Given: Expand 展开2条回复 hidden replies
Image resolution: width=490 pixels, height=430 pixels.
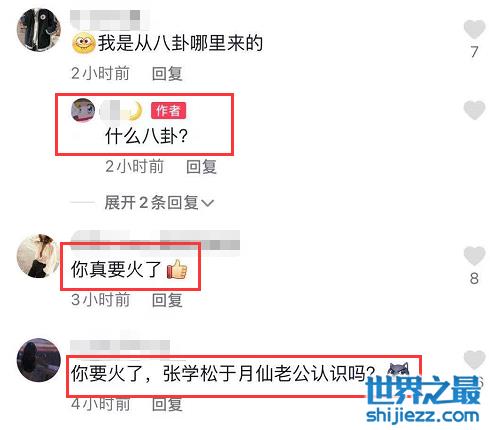Looking at the screenshot, I should tap(159, 202).
